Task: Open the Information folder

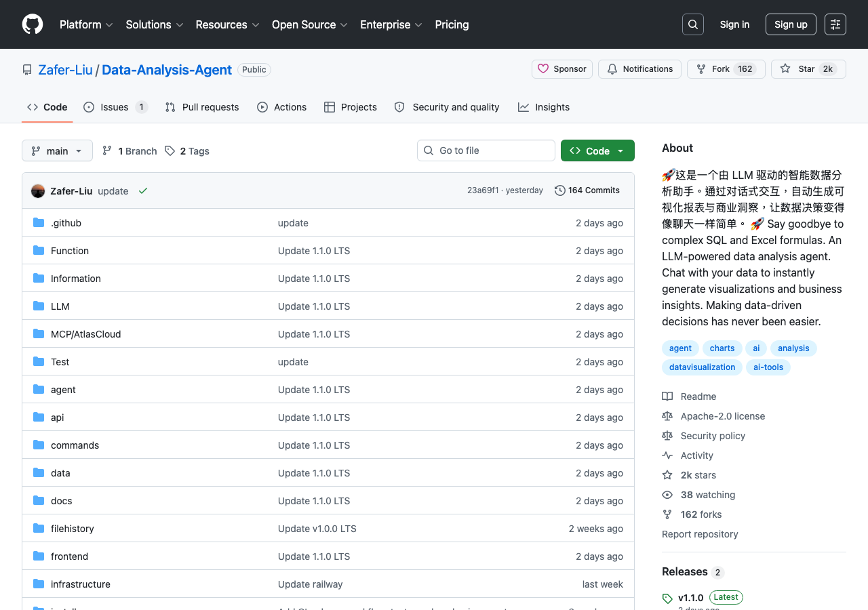Action: pos(76,279)
